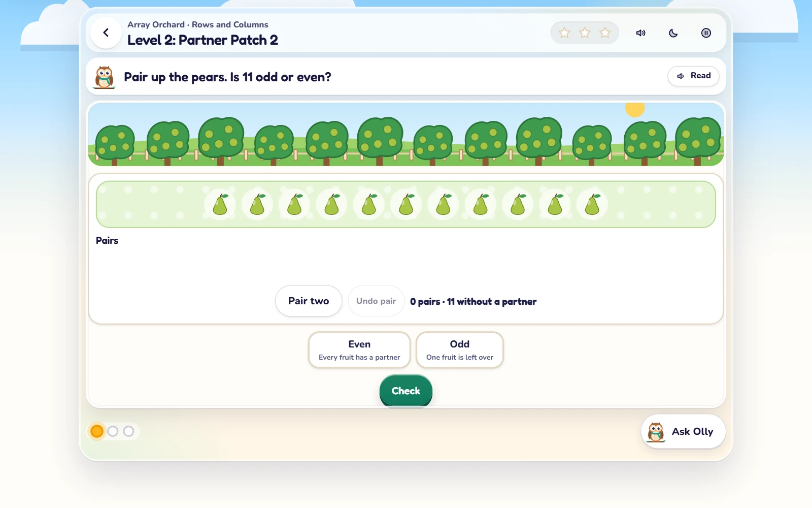Select the sixth pear in the row
812x508 pixels.
click(406, 204)
